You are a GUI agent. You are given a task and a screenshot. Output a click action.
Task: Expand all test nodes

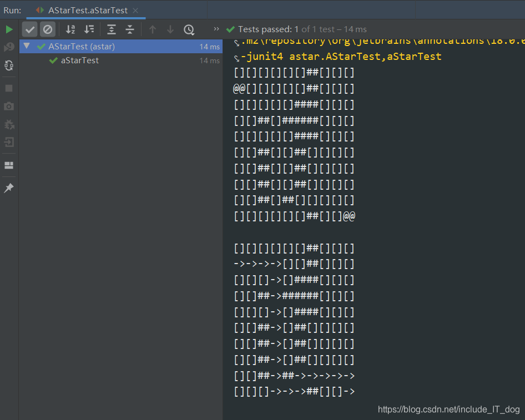click(111, 29)
